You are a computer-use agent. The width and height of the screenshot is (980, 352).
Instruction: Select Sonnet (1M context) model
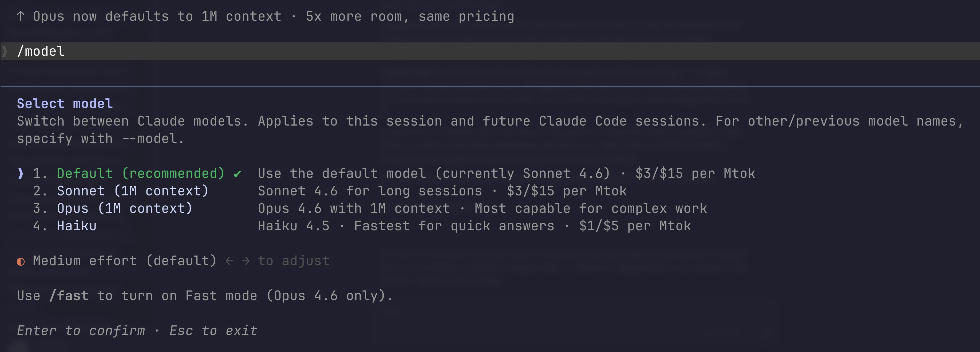click(x=133, y=191)
